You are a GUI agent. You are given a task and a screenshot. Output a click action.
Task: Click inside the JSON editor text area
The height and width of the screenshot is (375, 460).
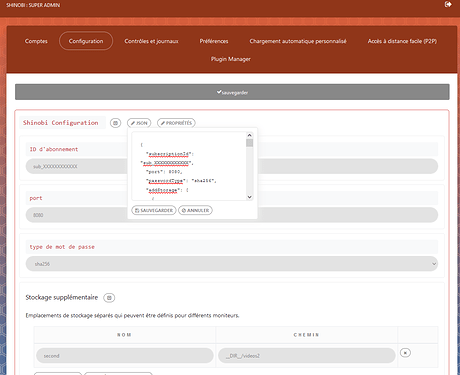coord(189,166)
